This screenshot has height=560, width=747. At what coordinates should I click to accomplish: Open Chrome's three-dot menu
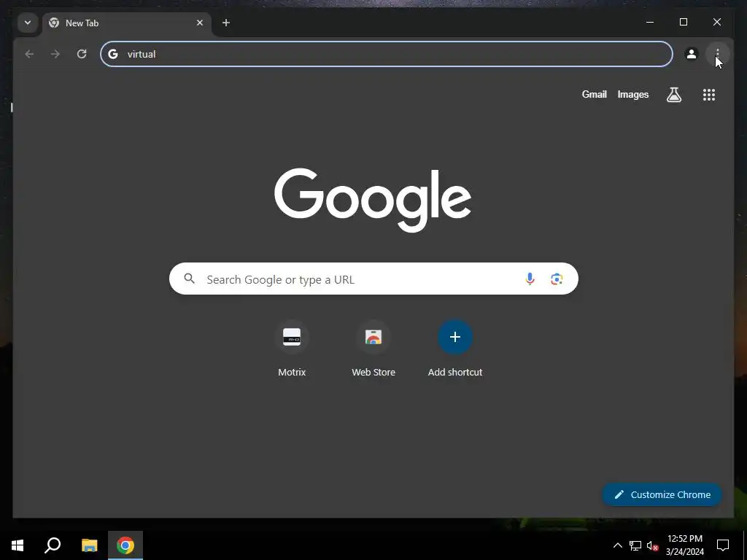click(718, 54)
